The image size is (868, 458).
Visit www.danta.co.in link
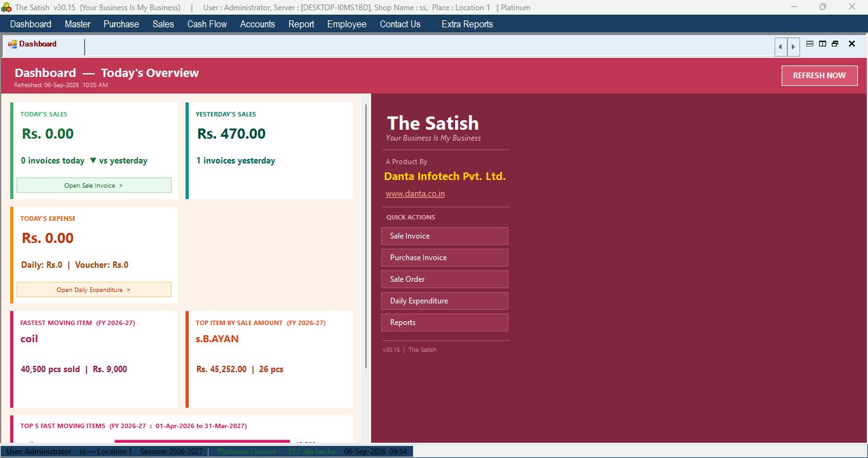tap(415, 193)
